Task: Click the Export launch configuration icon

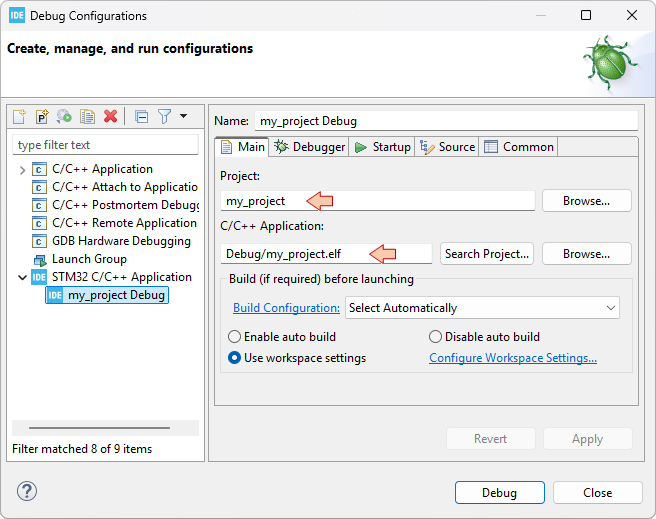Action: [64, 117]
